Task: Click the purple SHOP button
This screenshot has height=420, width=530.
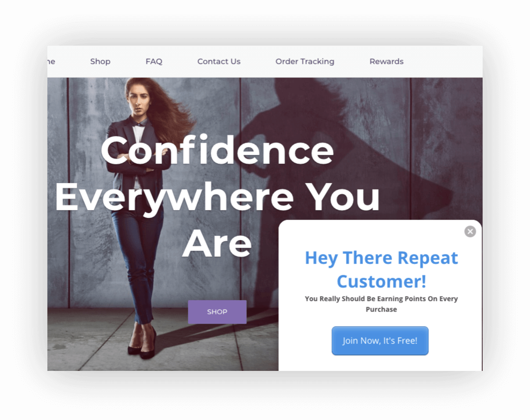Action: (x=217, y=312)
